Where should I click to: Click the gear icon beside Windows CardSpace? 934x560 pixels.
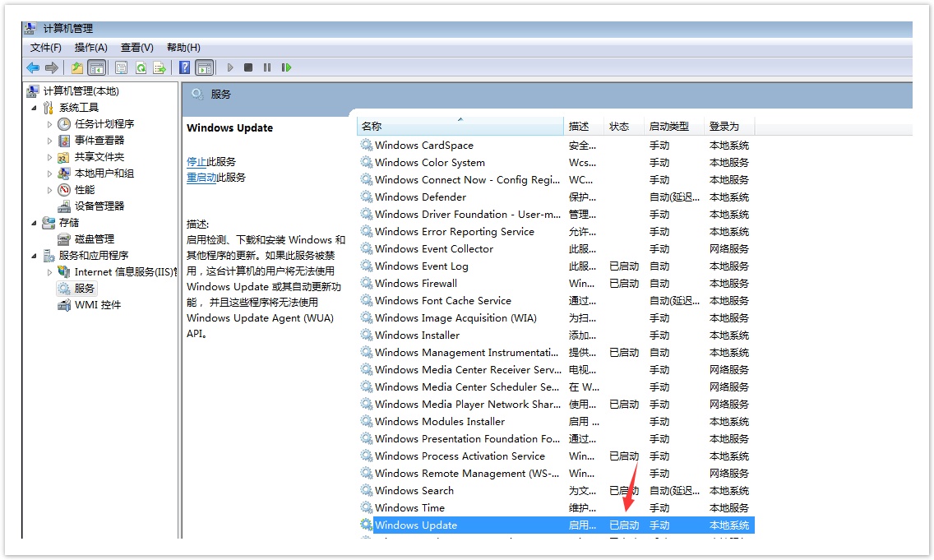(367, 145)
